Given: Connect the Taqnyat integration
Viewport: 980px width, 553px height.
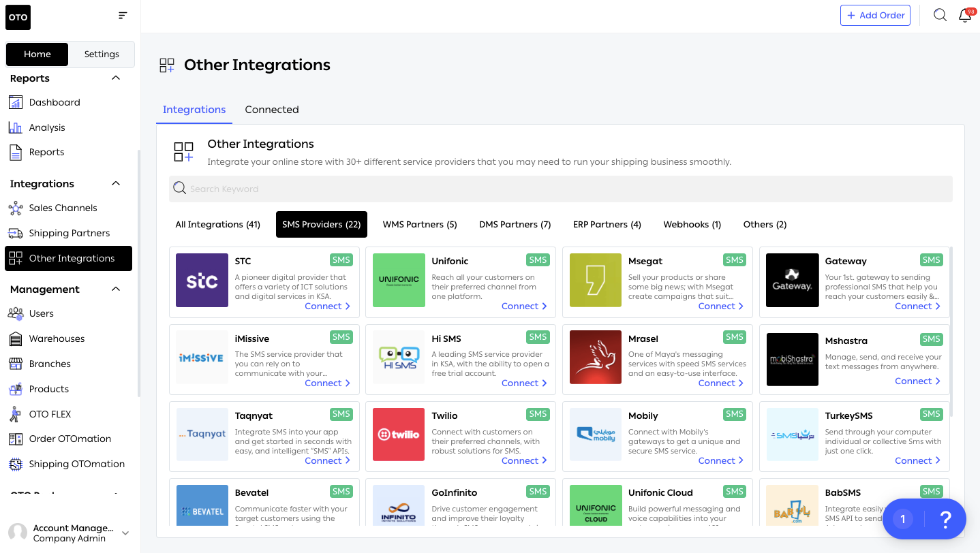Looking at the screenshot, I should click(x=328, y=461).
